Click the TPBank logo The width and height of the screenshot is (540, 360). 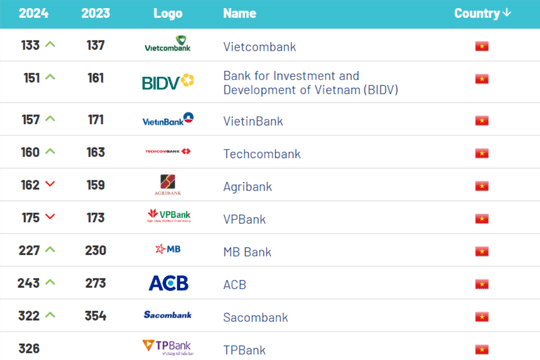click(x=168, y=347)
